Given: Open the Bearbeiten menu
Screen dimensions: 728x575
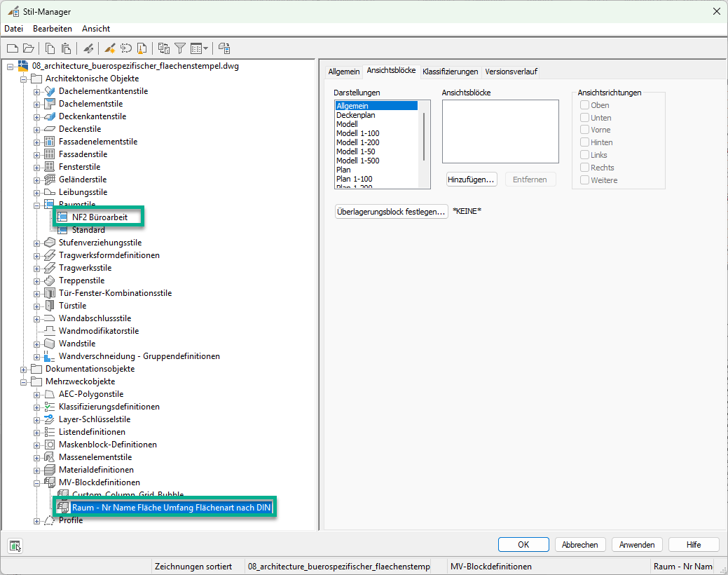Looking at the screenshot, I should 53,29.
